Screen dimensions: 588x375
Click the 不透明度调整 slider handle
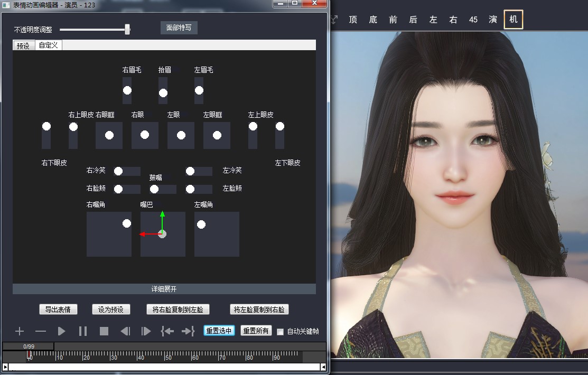tap(127, 30)
